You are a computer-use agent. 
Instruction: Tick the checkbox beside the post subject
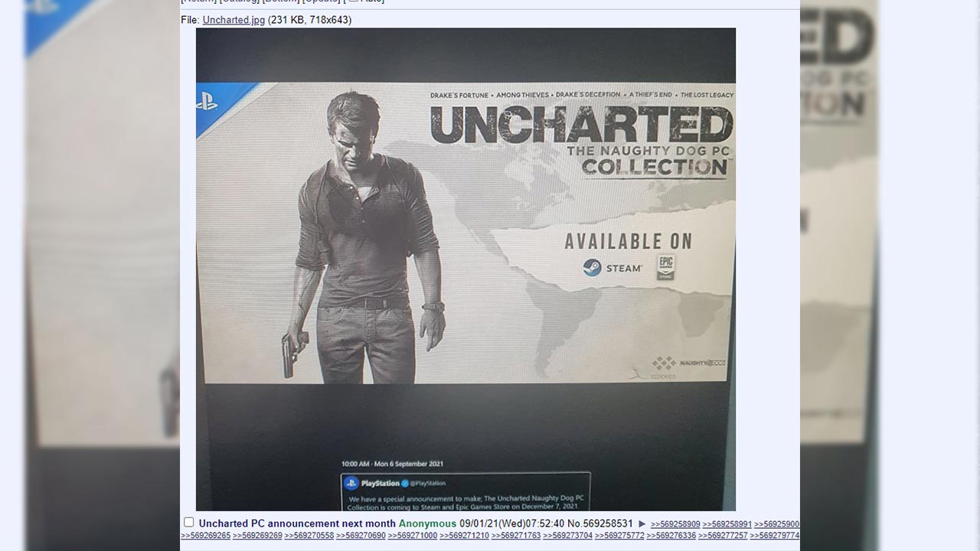point(189,523)
